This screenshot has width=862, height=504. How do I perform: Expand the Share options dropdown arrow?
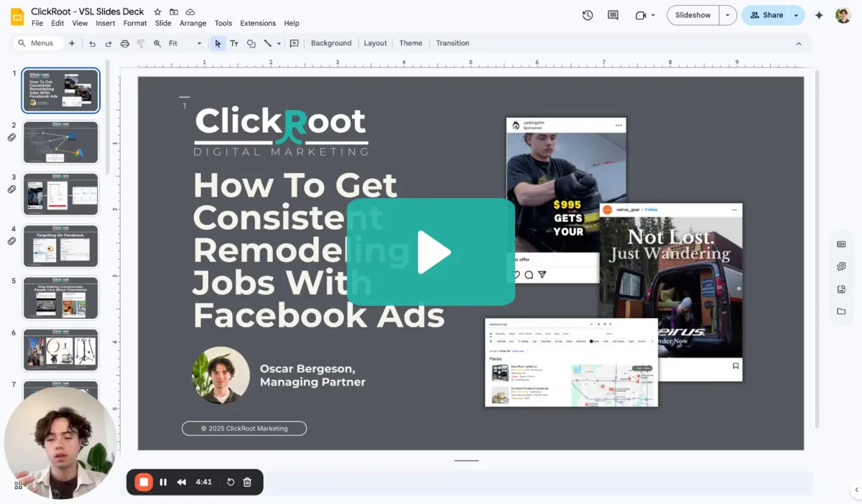click(797, 15)
